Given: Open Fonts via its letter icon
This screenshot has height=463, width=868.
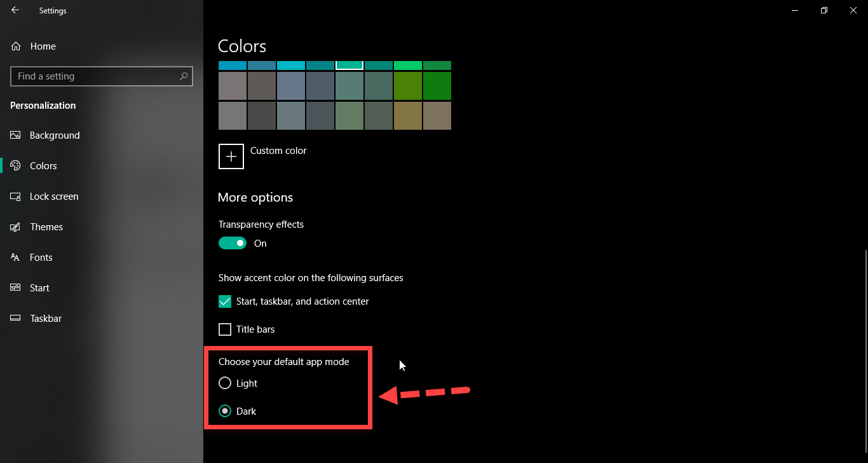Looking at the screenshot, I should tap(16, 258).
